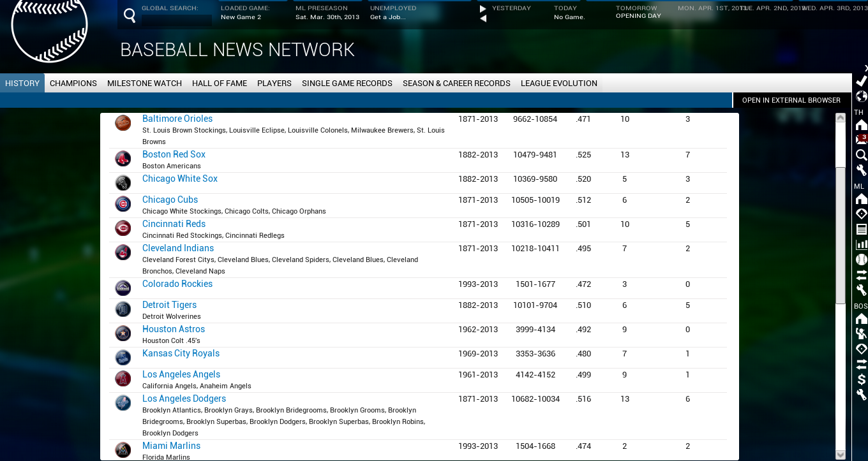
Task: Open the mail icon with the 3 badge
Action: click(x=861, y=139)
